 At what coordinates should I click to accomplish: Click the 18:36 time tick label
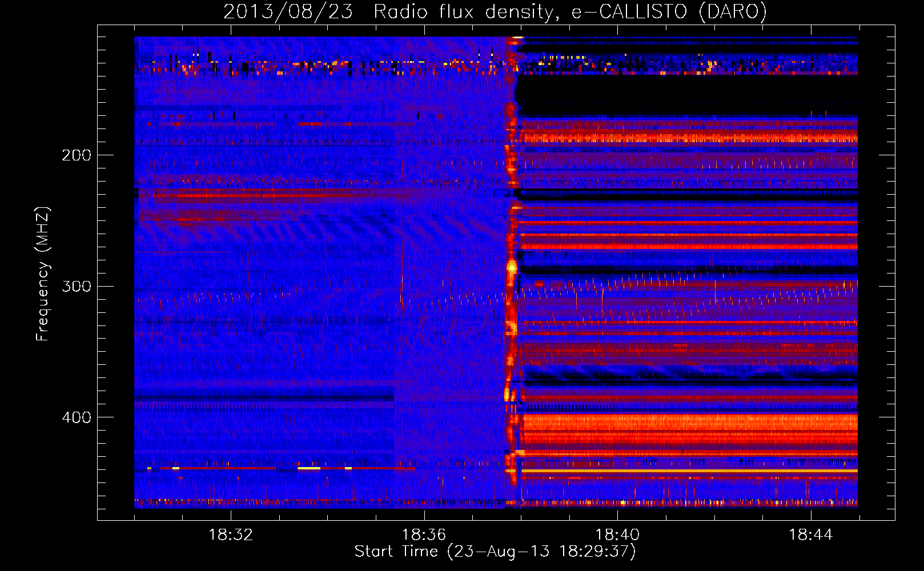(424, 534)
